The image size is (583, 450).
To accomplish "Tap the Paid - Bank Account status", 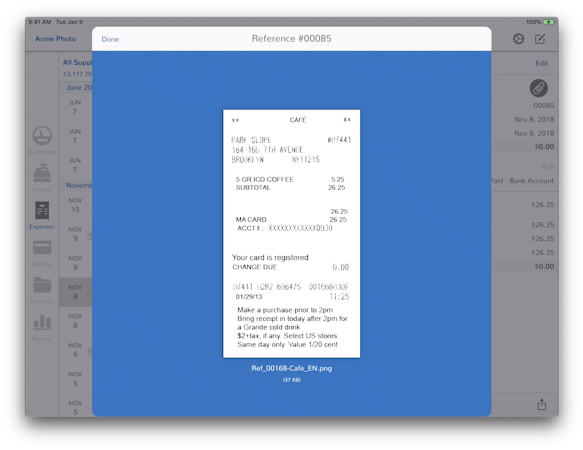I will point(522,181).
